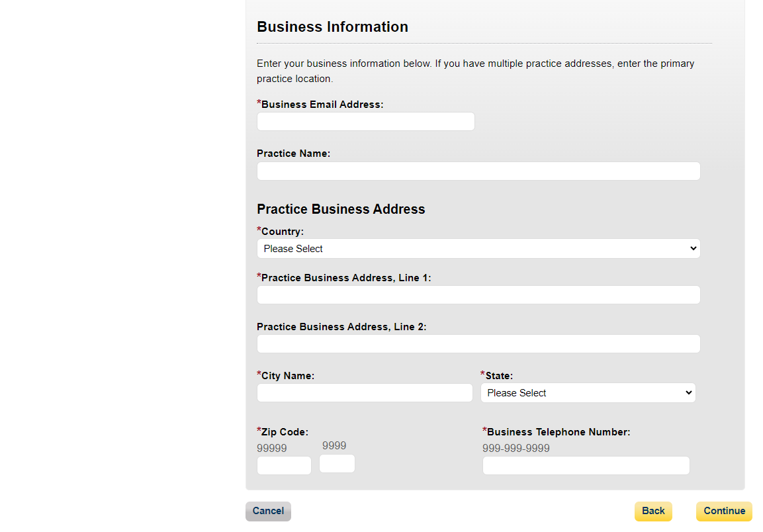The height and width of the screenshot is (532, 763).
Task: Click the Zip Code label
Action: point(285,432)
